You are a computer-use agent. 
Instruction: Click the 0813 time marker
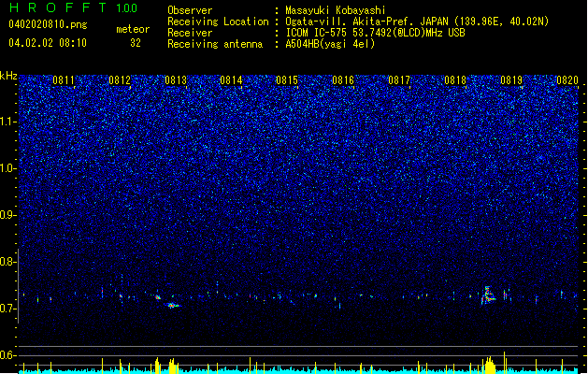tap(176, 80)
